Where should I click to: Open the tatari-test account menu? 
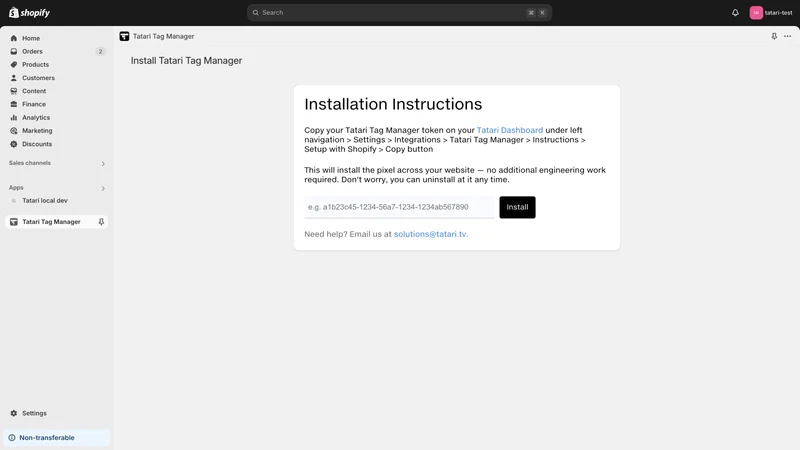[770, 13]
